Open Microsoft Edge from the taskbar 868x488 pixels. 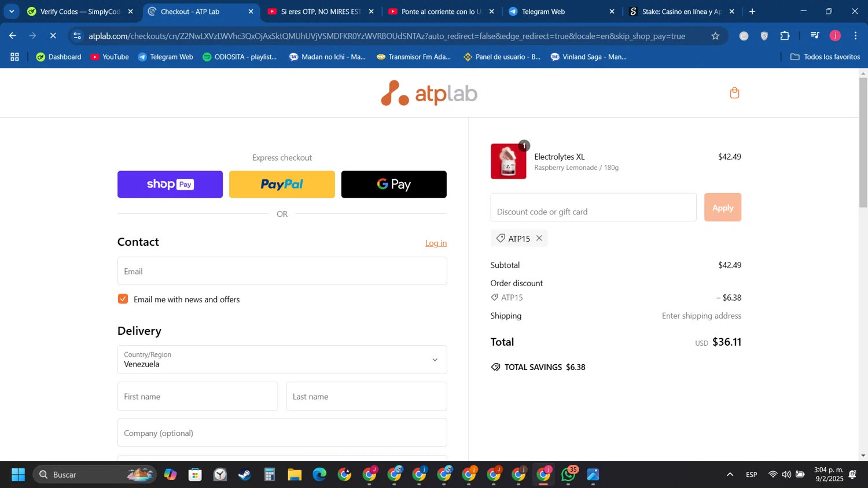(x=319, y=475)
